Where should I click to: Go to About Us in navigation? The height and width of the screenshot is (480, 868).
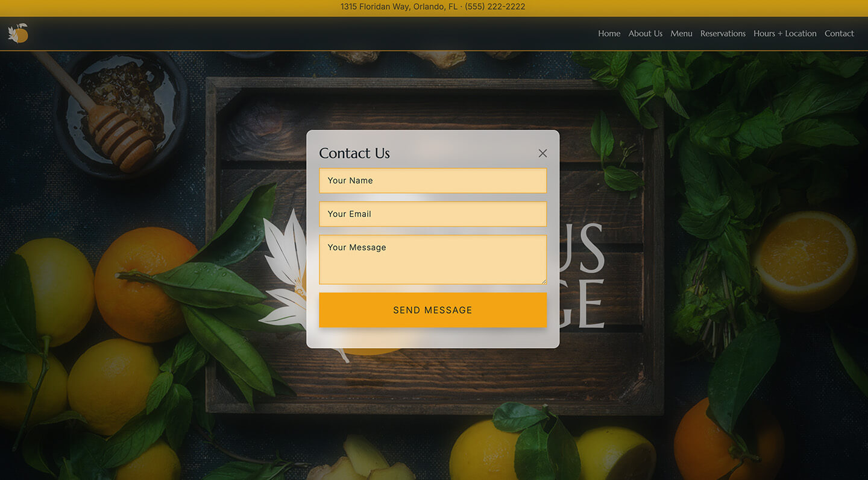[645, 33]
